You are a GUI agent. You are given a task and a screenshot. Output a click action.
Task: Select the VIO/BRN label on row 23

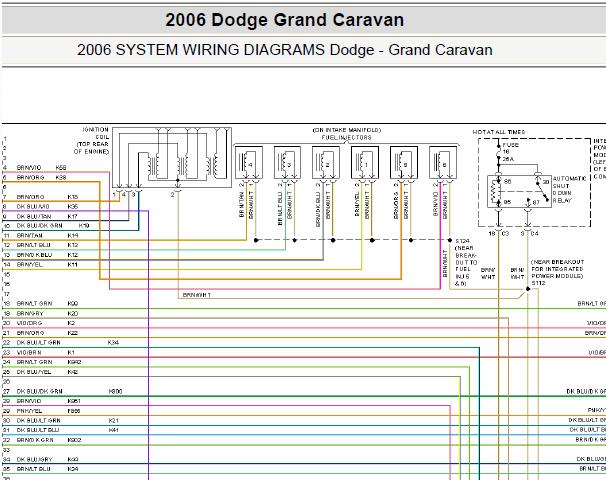[x=29, y=352]
